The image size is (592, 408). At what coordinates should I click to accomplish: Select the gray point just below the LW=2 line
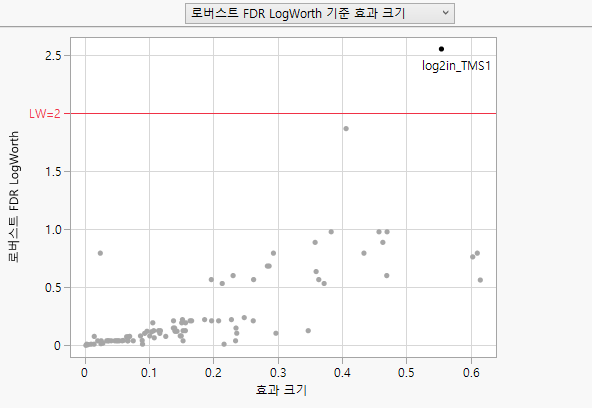(346, 129)
